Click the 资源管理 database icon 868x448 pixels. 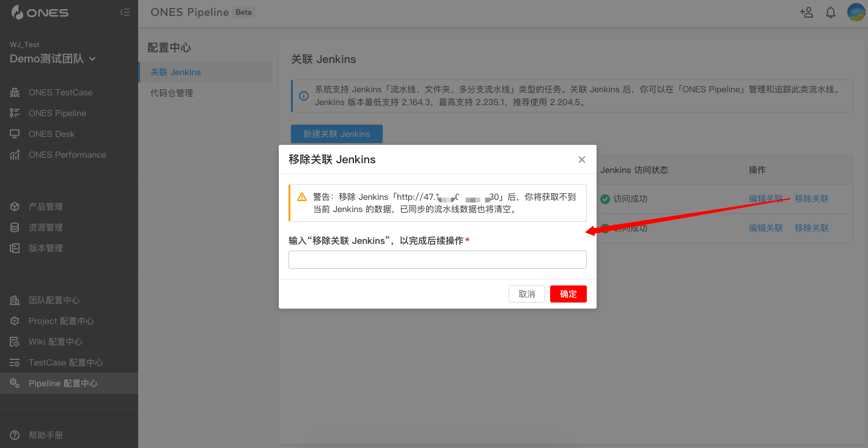click(x=15, y=227)
